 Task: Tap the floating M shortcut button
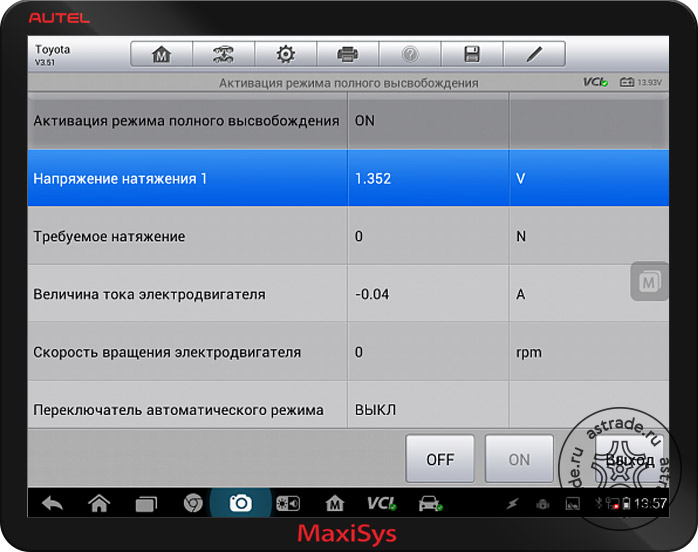coord(649,281)
